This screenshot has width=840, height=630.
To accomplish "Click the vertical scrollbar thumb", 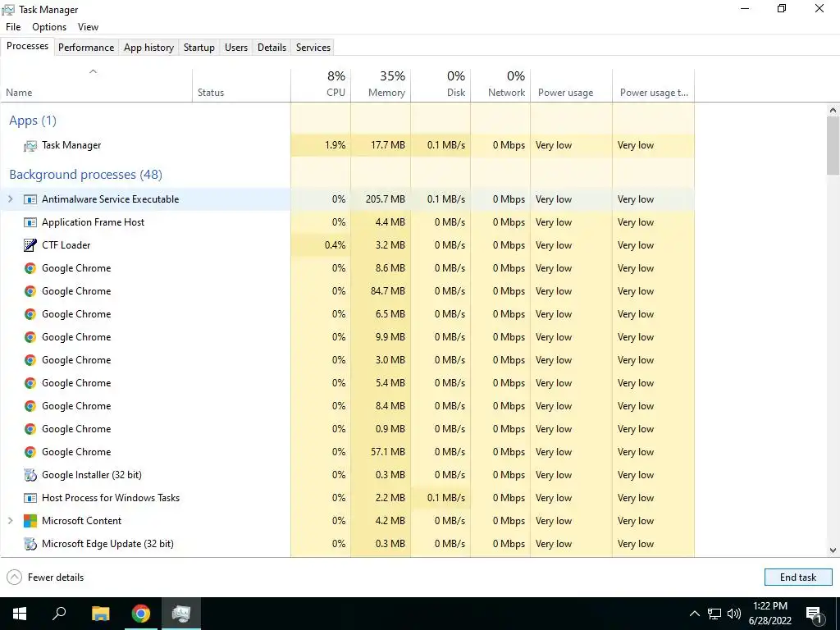I will (x=833, y=146).
